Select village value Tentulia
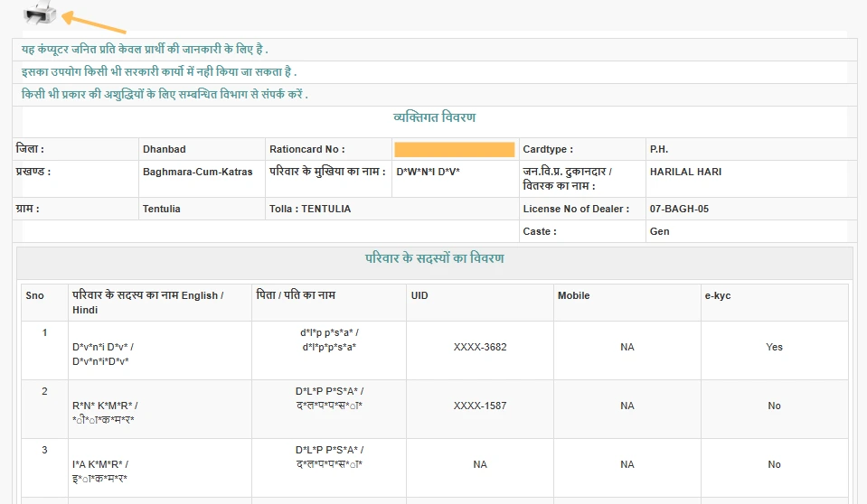Screen dimensions: 867x504 [162, 209]
